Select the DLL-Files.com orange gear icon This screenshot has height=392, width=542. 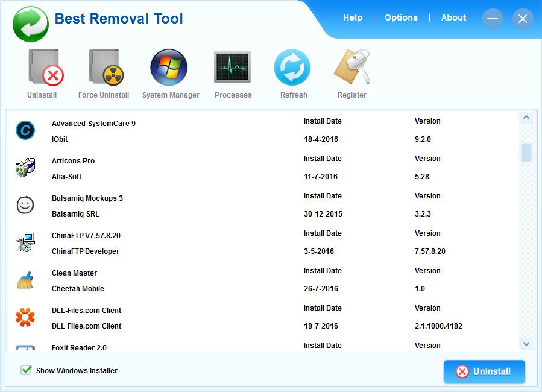(x=25, y=317)
